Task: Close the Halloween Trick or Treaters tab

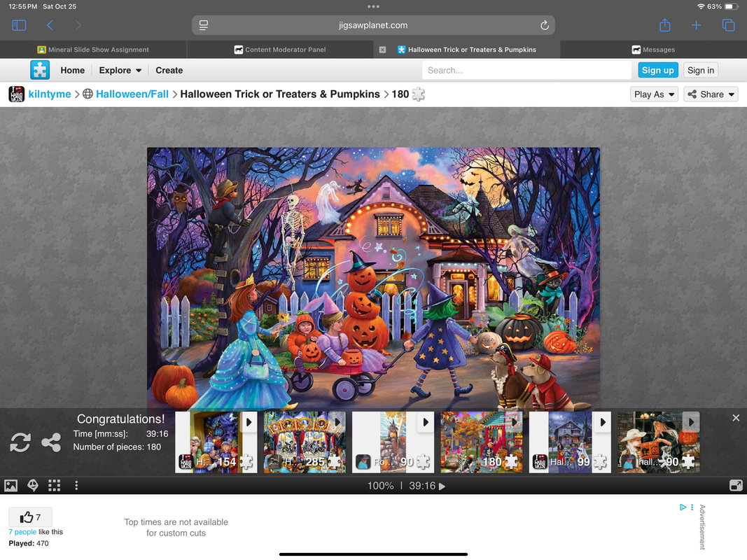Action: pyautogui.click(x=382, y=50)
